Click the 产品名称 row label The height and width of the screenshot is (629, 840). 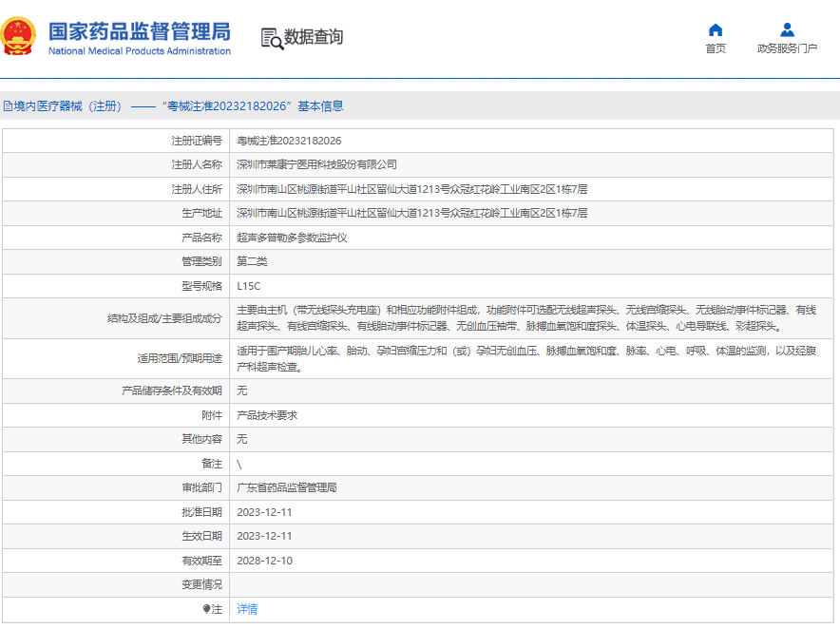pyautogui.click(x=201, y=238)
